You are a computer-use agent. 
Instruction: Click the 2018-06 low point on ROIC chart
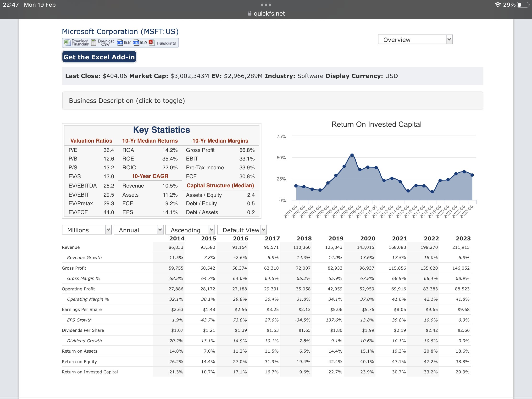click(x=432, y=192)
